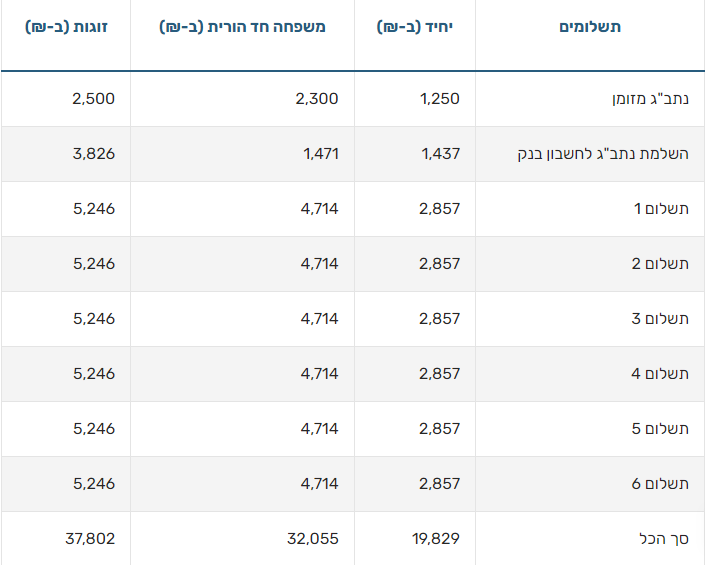This screenshot has height=565, width=705.
Task: Click the תשלומים column header
Action: coord(590,27)
